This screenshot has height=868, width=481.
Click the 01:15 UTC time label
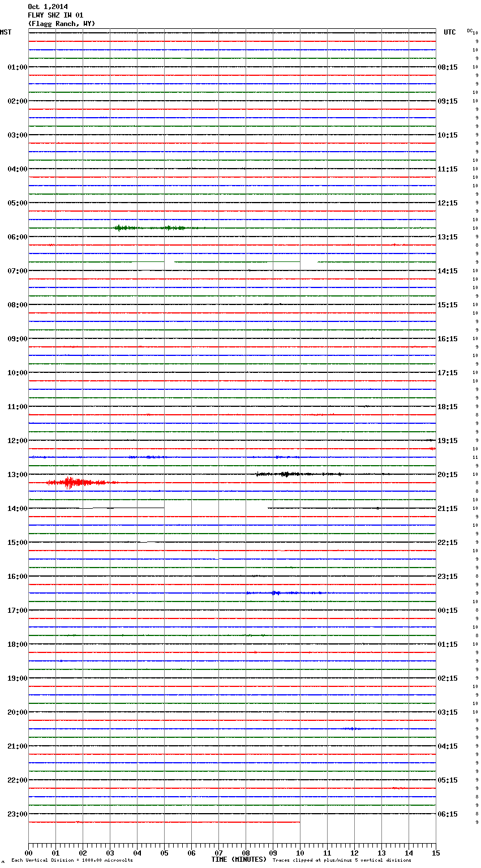448,644
